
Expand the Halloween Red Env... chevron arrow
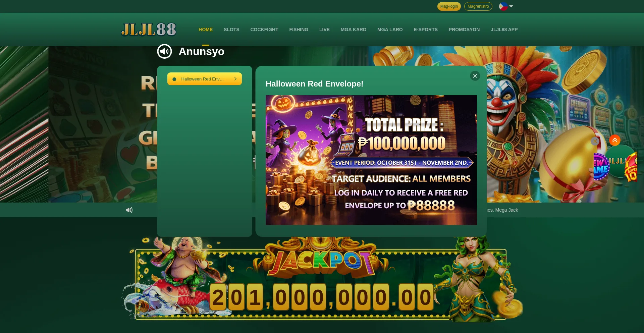(x=235, y=79)
